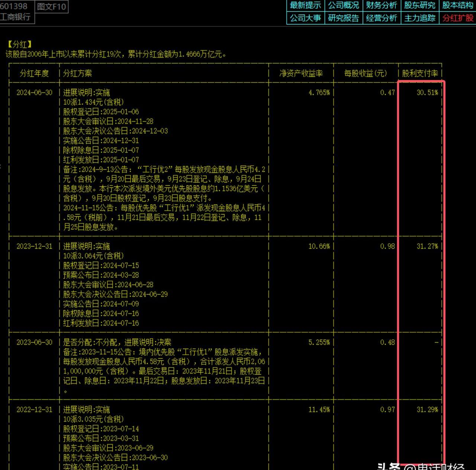Click 红利发放日:2024-07-16 line

(101, 323)
